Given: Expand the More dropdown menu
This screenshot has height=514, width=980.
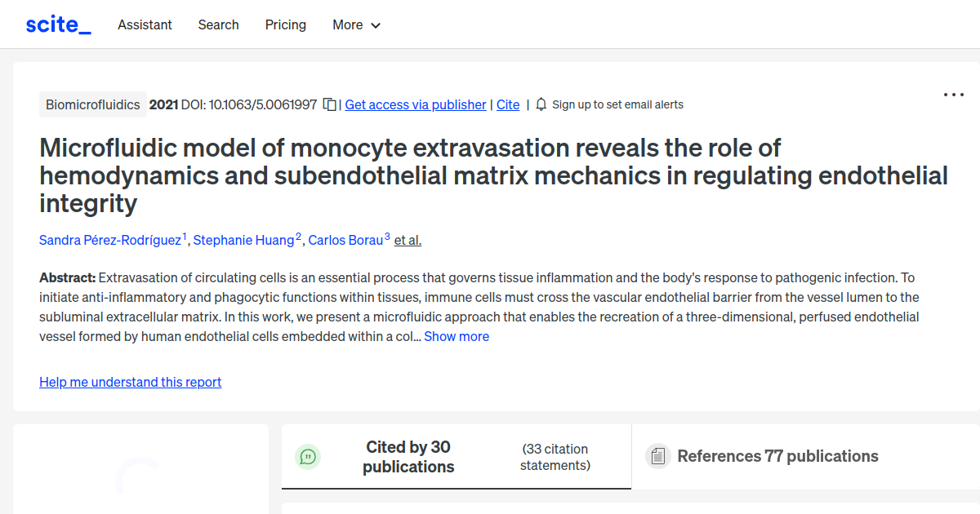Looking at the screenshot, I should (357, 24).
